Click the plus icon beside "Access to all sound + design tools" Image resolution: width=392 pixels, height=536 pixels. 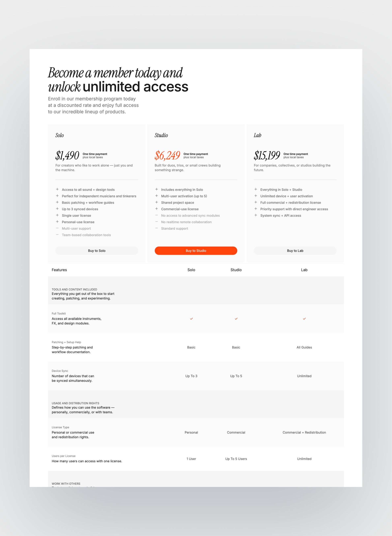point(57,189)
